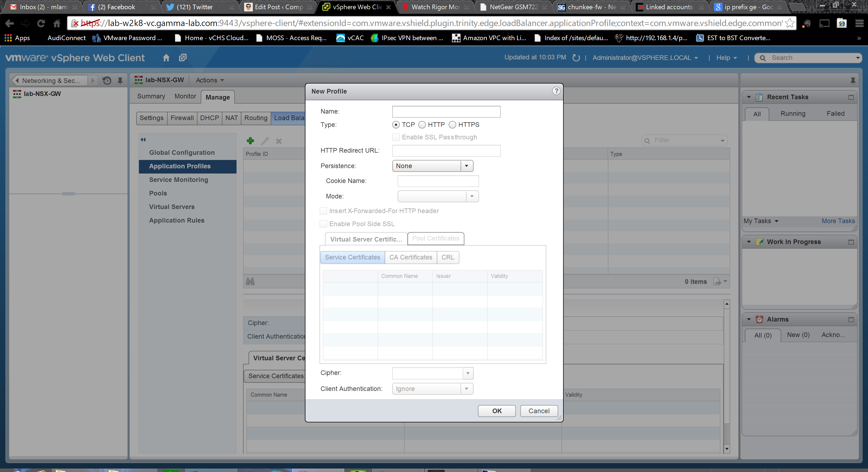Open the Actions dropdown for lab-NSX-GW

[210, 80]
